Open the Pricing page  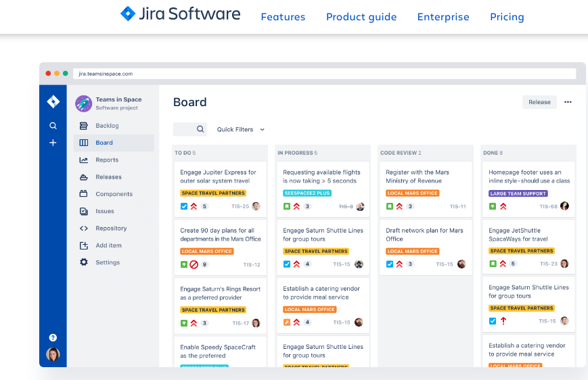click(507, 17)
